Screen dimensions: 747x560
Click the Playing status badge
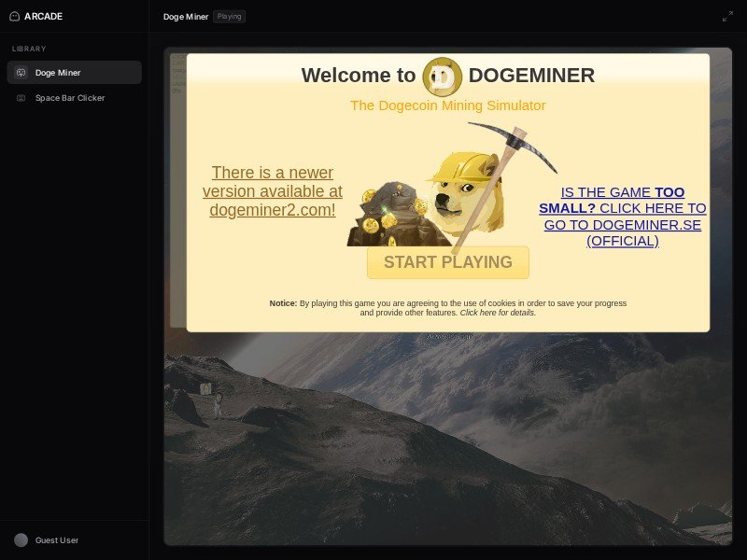[x=230, y=16]
